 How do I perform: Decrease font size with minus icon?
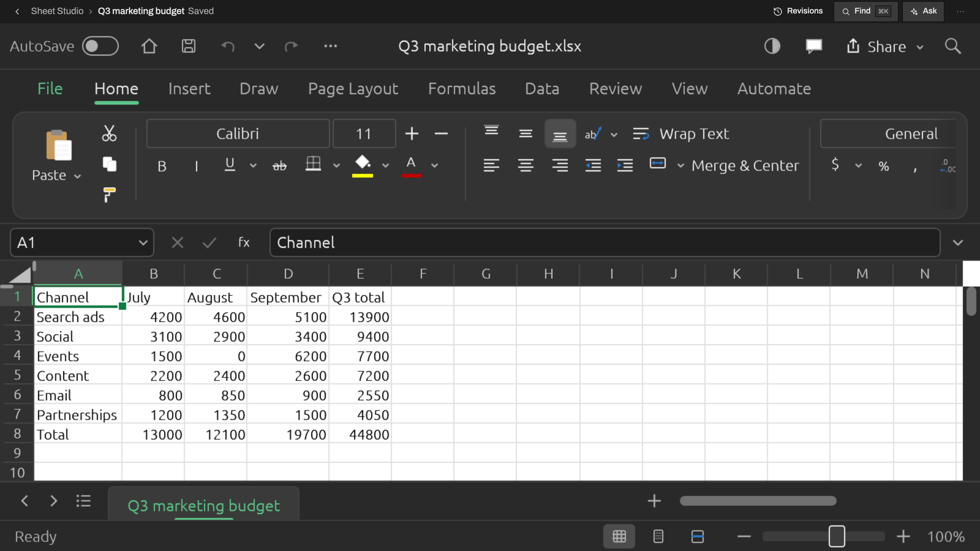coord(441,133)
